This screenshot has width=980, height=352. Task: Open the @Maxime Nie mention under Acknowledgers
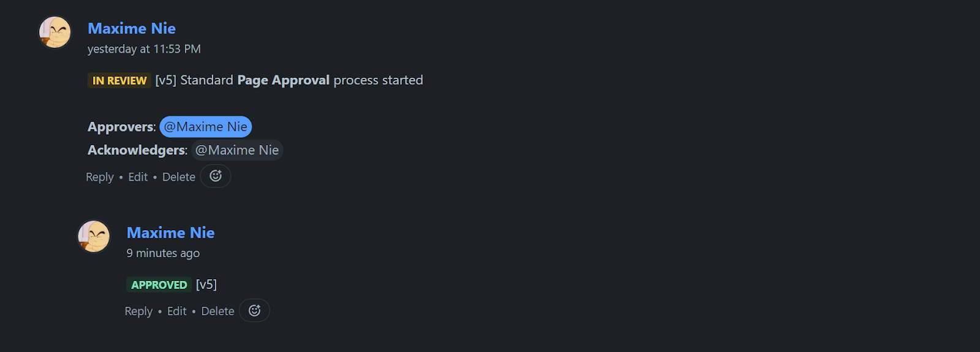[237, 150]
